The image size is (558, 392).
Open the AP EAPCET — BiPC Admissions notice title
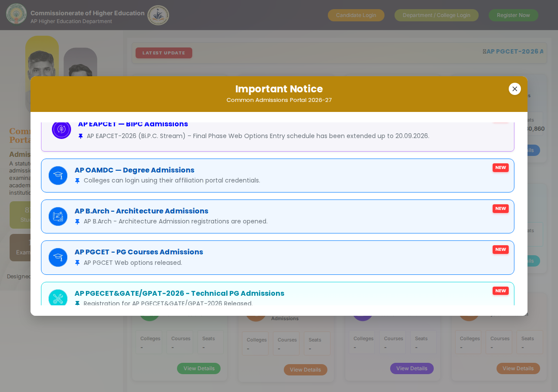click(133, 125)
